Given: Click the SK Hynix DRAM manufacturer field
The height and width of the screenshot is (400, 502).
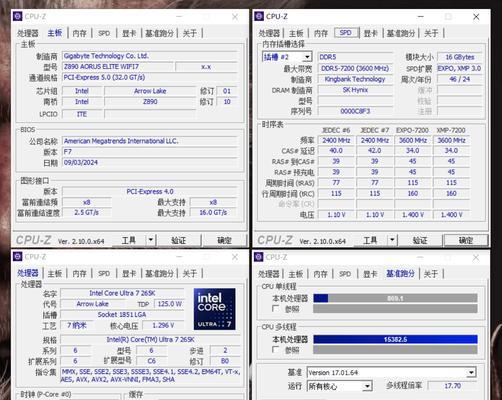Looking at the screenshot, I should point(355,90).
